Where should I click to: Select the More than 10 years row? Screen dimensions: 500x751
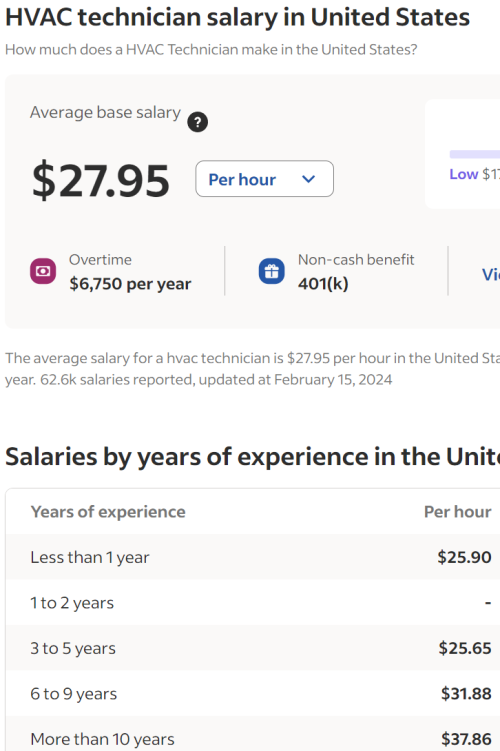coord(253,734)
